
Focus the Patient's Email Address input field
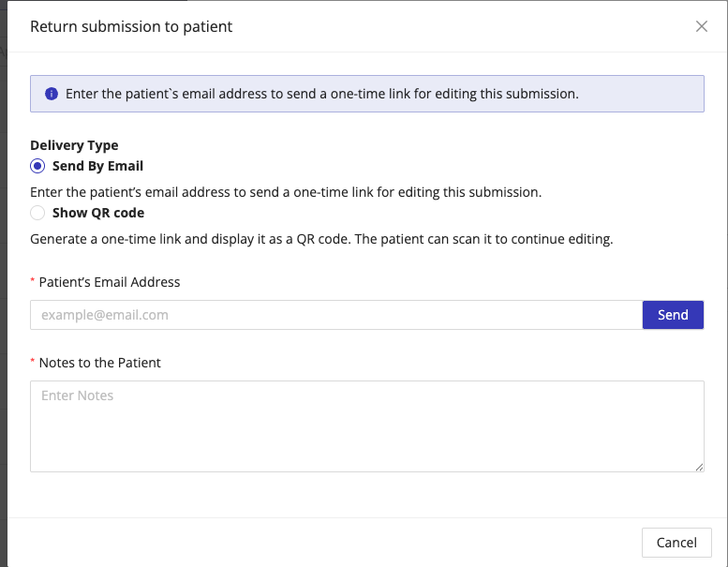click(x=335, y=315)
